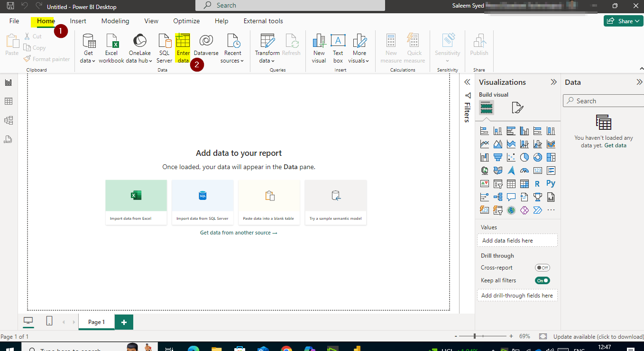Pick the Line chart visual
This screenshot has height=351, width=644.
pos(484,144)
